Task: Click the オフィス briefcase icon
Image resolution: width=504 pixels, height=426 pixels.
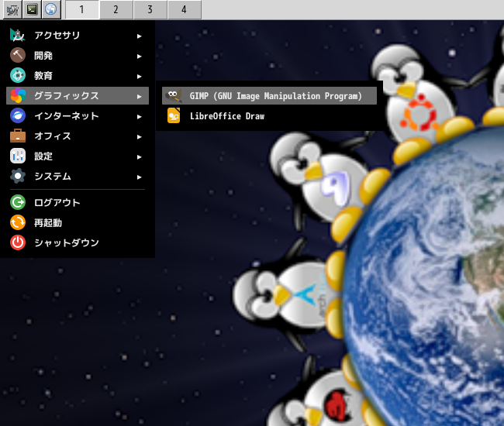Action: (18, 136)
